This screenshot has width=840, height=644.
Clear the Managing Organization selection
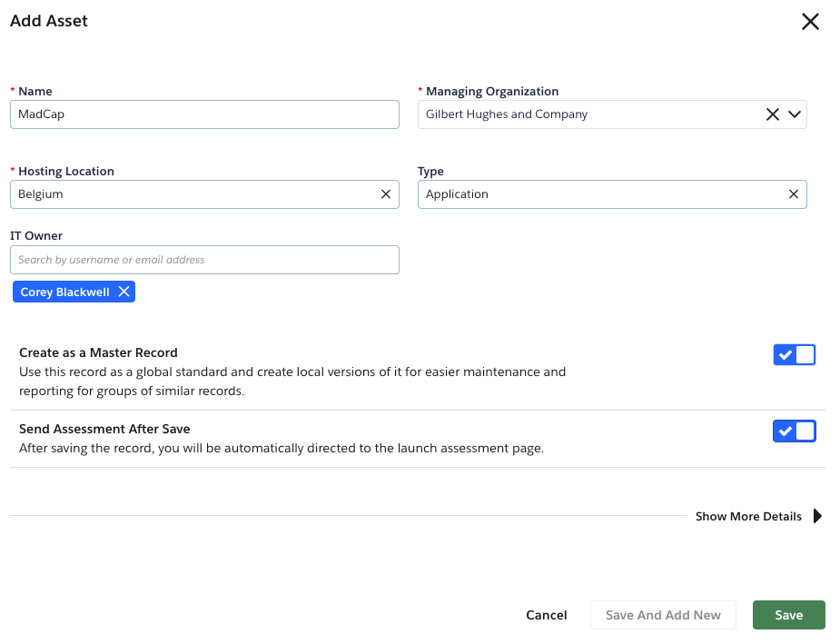772,114
